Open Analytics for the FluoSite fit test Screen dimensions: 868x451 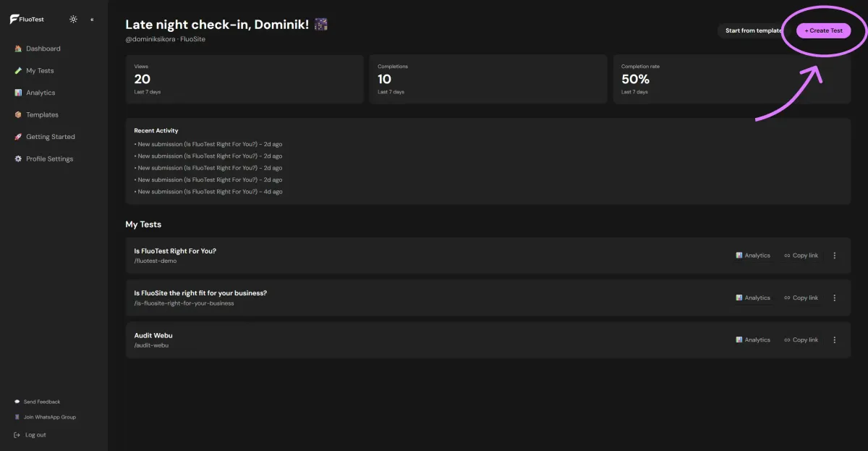click(x=753, y=298)
